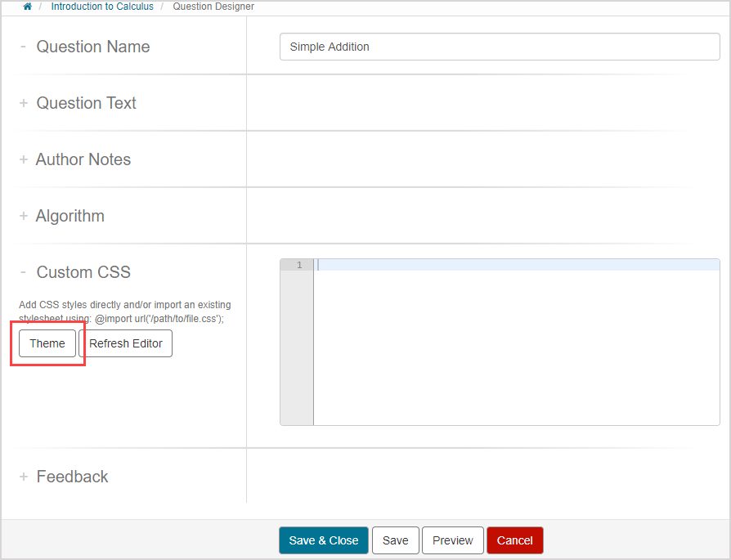This screenshot has width=731, height=560.
Task: Expand Author Notes using its plus icon
Action: (24, 159)
